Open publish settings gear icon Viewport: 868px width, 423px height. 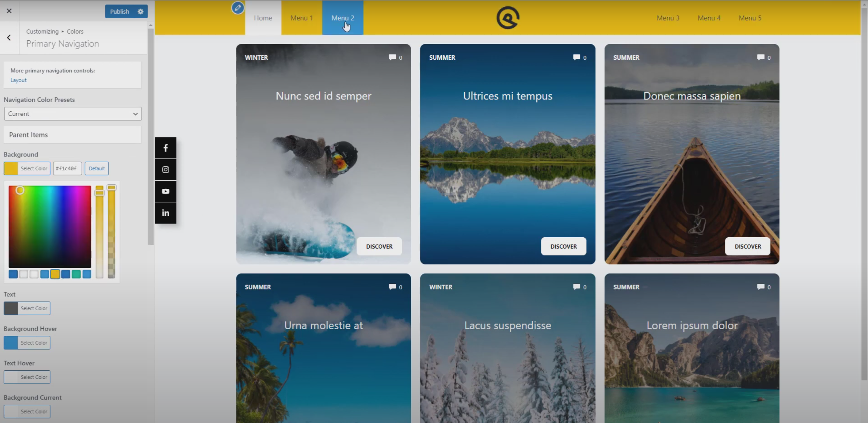[140, 12]
